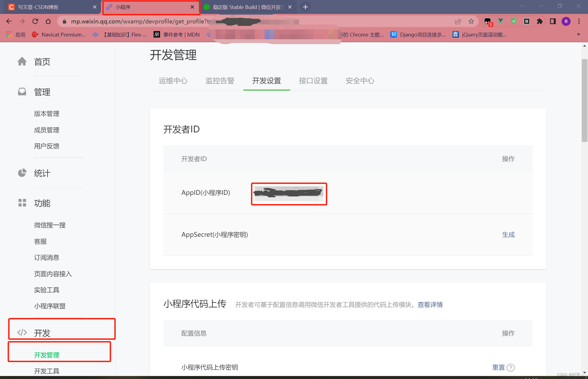The width and height of the screenshot is (588, 379).
Task: Go to 首页 in the sidebar
Action: click(42, 62)
